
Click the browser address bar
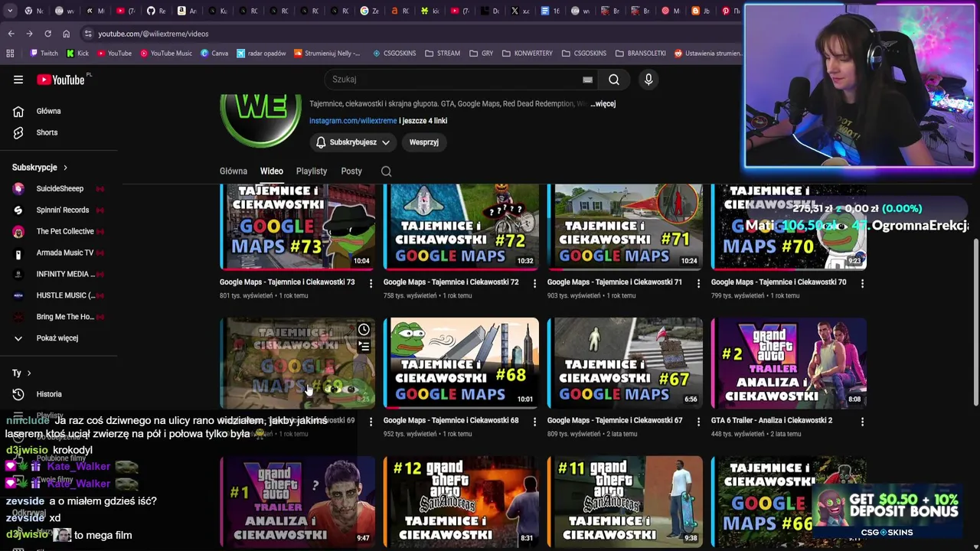(413, 34)
